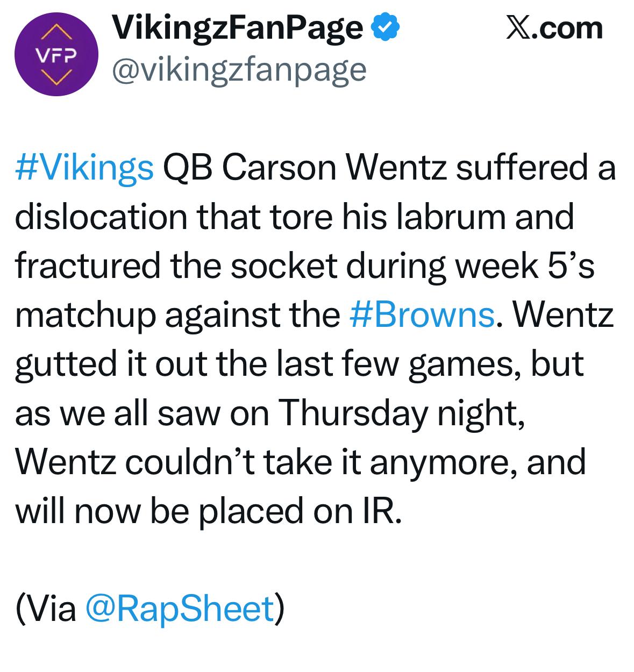
Task: Click the downward chevron inside the avatar
Action: (56, 78)
